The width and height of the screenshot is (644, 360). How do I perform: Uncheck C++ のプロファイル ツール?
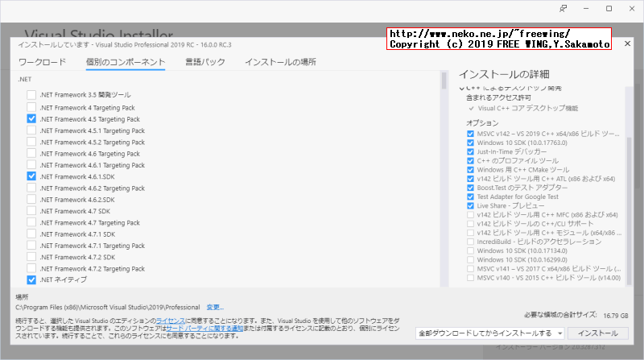click(x=470, y=161)
